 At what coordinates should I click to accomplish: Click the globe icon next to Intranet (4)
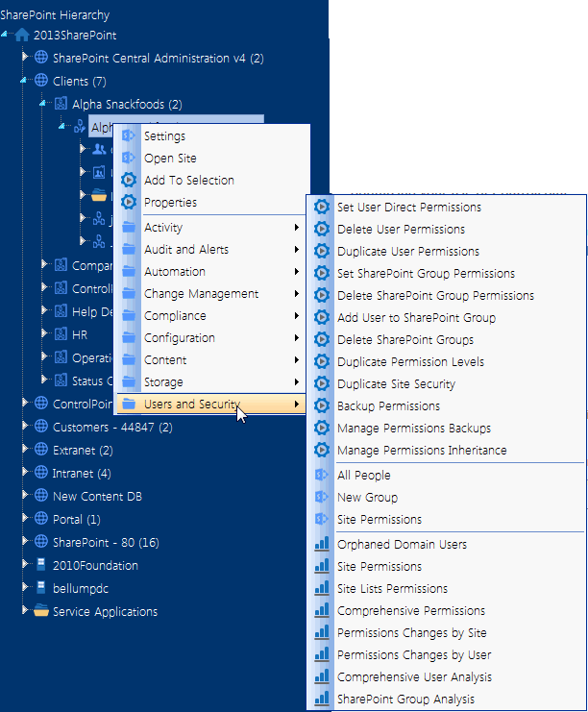point(41,472)
